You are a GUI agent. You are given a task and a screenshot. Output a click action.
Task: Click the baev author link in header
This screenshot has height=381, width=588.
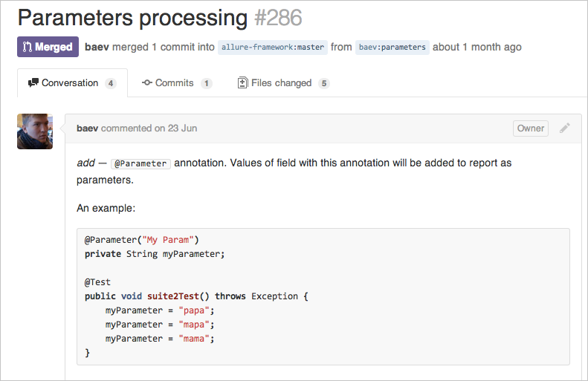97,47
